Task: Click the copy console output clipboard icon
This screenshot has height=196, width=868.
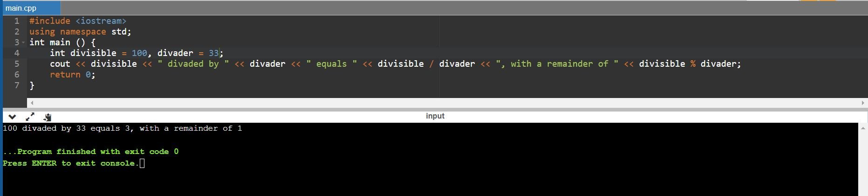Action: 47,117
